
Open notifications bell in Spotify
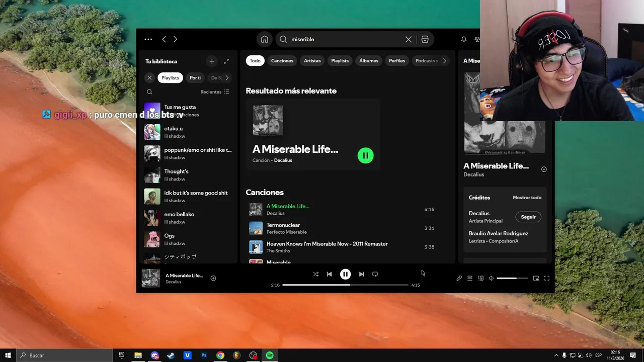coord(464,39)
